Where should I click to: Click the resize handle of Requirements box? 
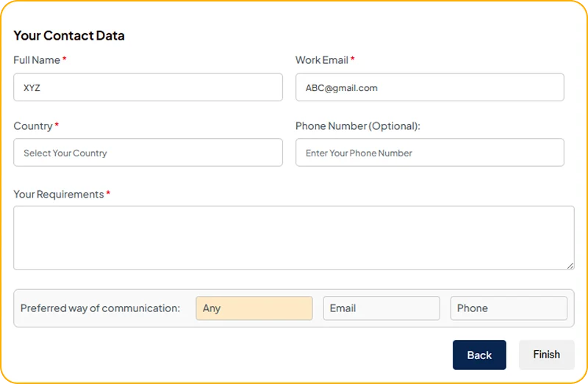pos(570,265)
